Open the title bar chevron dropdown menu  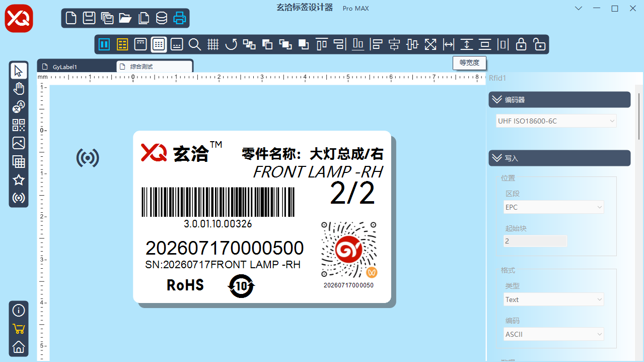(x=579, y=9)
